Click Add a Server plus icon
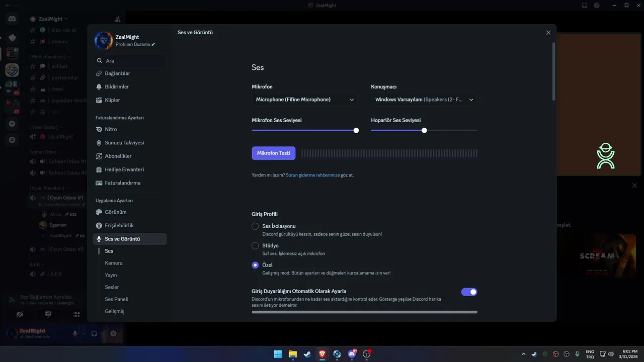The height and width of the screenshot is (362, 644). [x=12, y=124]
